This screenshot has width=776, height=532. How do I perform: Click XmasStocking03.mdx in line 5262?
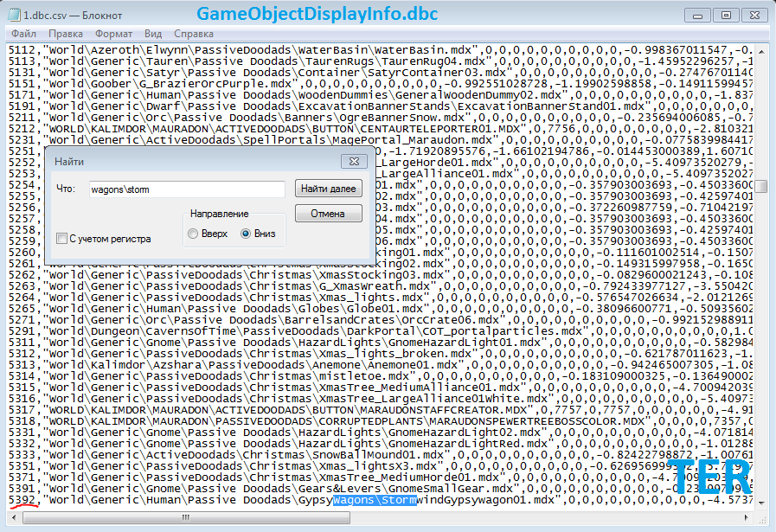[382, 275]
